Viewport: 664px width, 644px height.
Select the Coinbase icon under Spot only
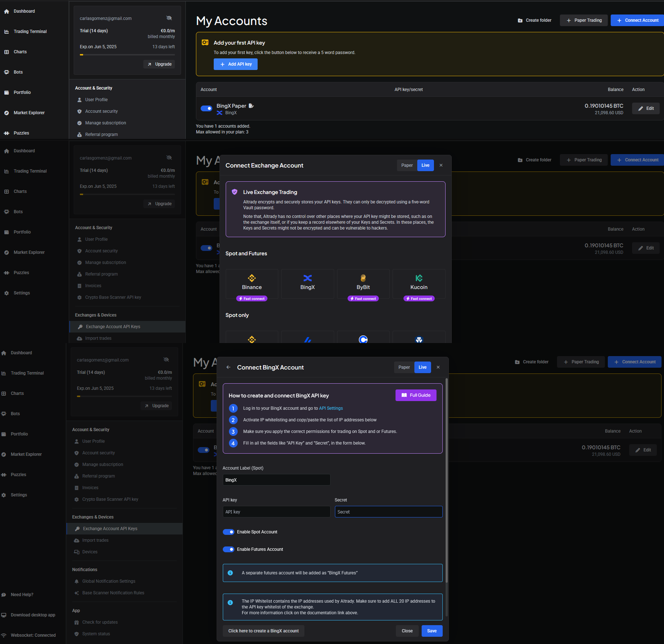click(x=363, y=339)
